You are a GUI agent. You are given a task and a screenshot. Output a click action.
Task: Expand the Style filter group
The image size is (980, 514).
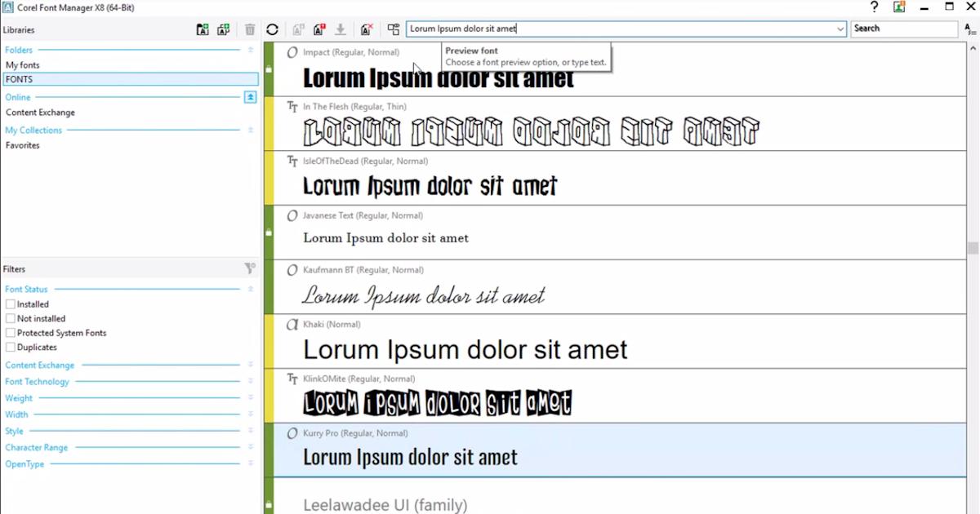(x=251, y=431)
